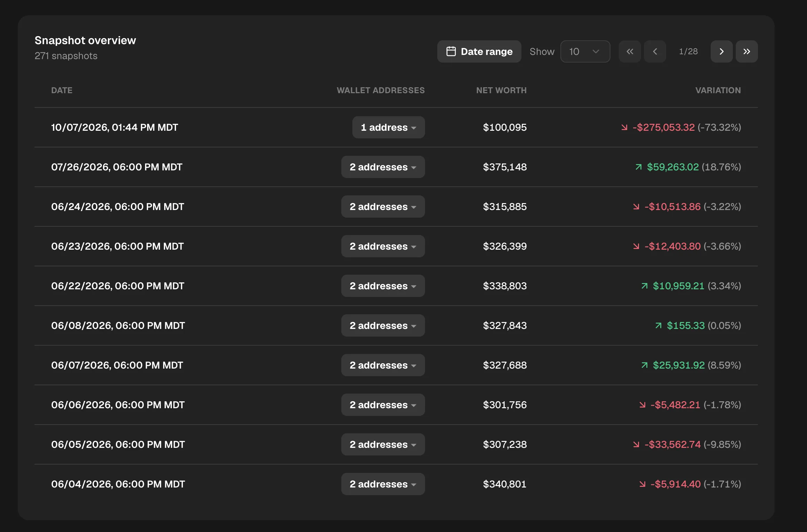
Task: Click the $327,688 net worth value
Action: coord(505,365)
